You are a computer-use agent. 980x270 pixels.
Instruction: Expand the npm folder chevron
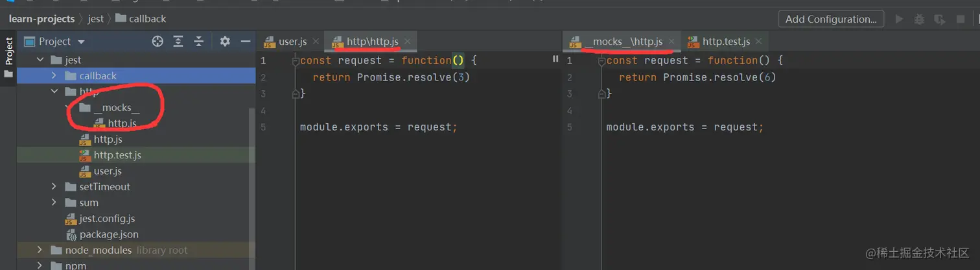40,265
